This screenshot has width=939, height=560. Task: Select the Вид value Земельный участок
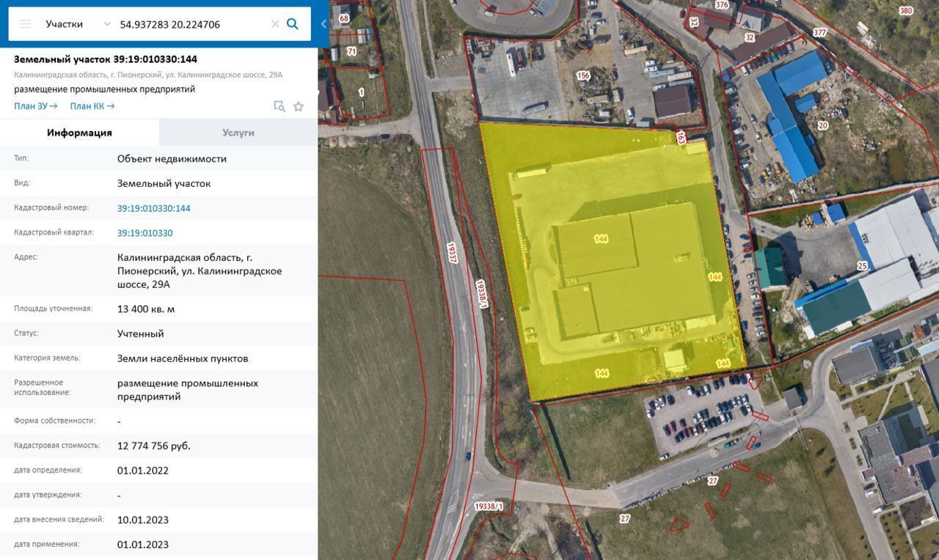coord(164,183)
